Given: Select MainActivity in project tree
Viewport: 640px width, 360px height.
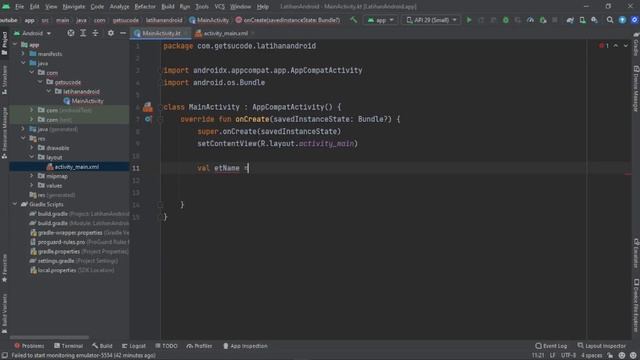Looking at the screenshot, I should pos(83,101).
